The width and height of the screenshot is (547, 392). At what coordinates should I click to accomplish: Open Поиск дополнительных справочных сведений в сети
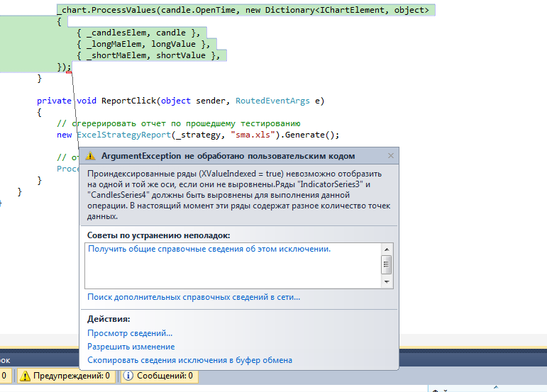[193, 298]
